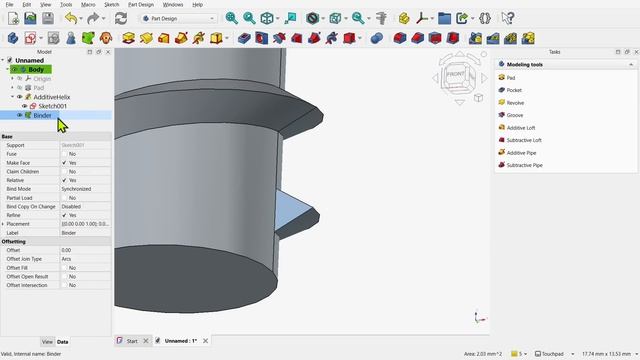
Task: Open the Sketch menu
Action: click(x=111, y=4)
